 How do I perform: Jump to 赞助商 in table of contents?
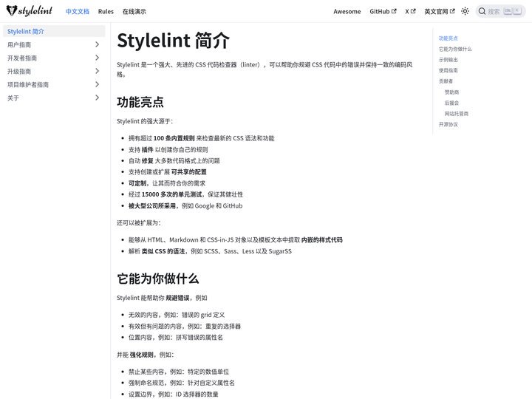tap(451, 92)
